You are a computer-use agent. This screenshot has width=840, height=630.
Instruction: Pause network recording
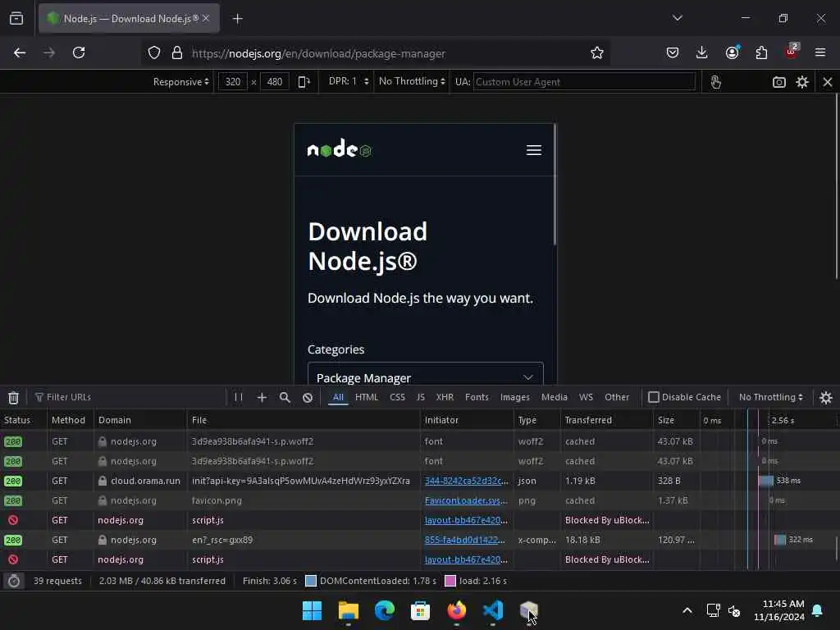(x=239, y=397)
